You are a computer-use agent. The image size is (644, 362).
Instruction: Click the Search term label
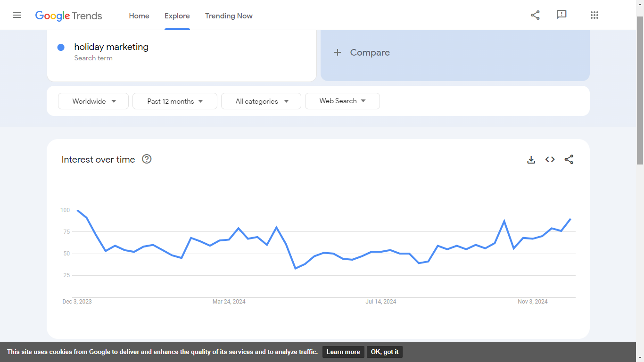click(93, 58)
